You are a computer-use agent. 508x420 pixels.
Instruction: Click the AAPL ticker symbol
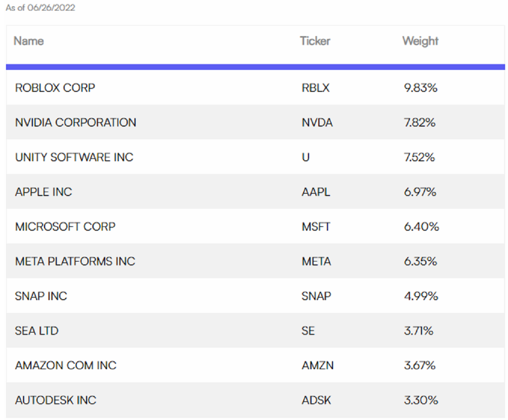click(x=316, y=192)
